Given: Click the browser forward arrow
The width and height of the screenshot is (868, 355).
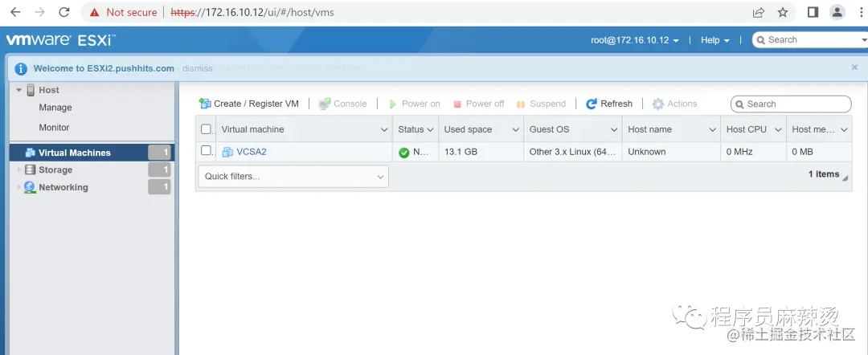Looking at the screenshot, I should [x=39, y=12].
